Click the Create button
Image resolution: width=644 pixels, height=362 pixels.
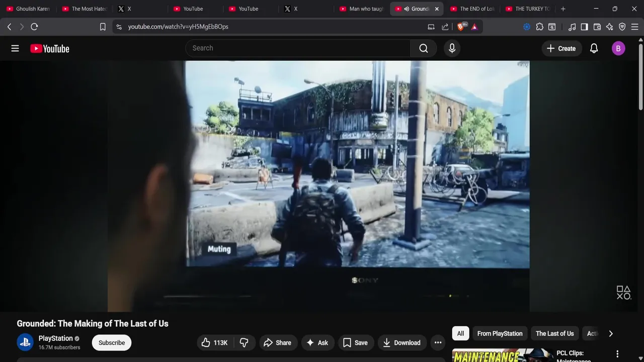pos(561,48)
